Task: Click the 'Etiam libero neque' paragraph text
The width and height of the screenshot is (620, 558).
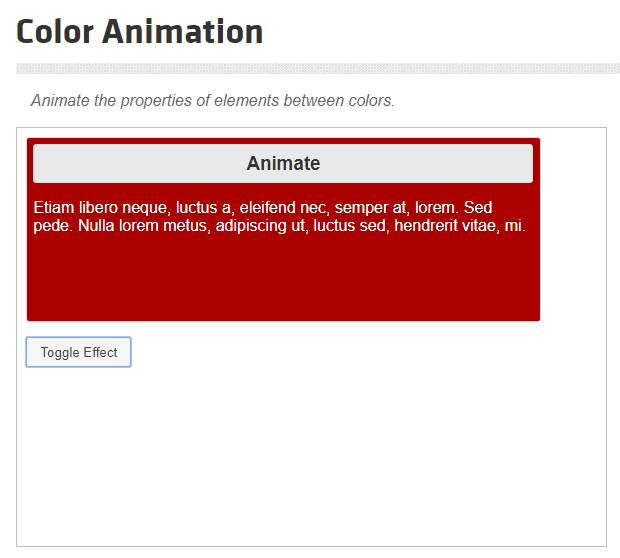Action: tap(279, 216)
